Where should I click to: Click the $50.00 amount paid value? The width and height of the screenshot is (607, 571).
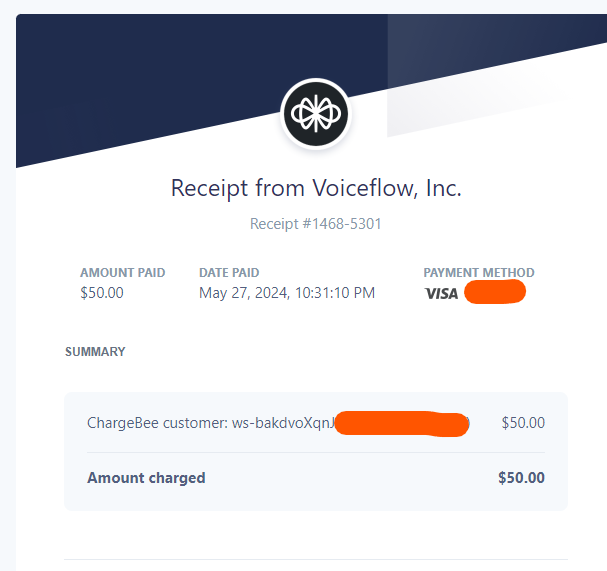(x=102, y=293)
